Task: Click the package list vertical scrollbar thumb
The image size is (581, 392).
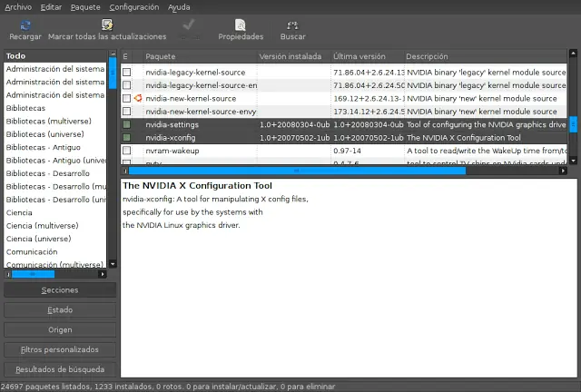Action: point(573,124)
